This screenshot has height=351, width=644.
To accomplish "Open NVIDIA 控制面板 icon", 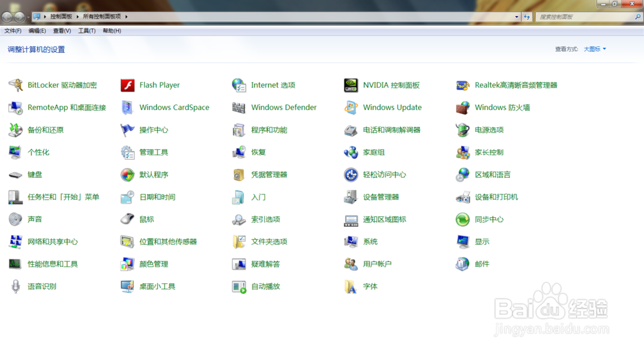I will point(351,85).
